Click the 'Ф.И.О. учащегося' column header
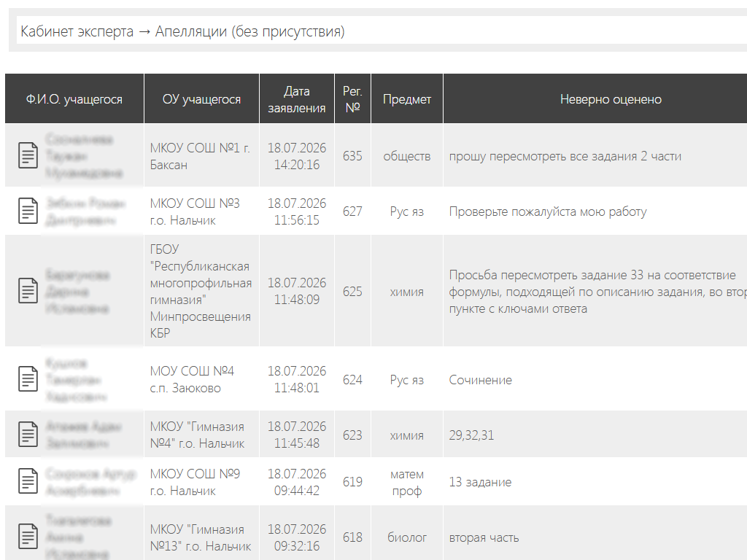Image resolution: width=747 pixels, height=560 pixels. click(x=74, y=99)
